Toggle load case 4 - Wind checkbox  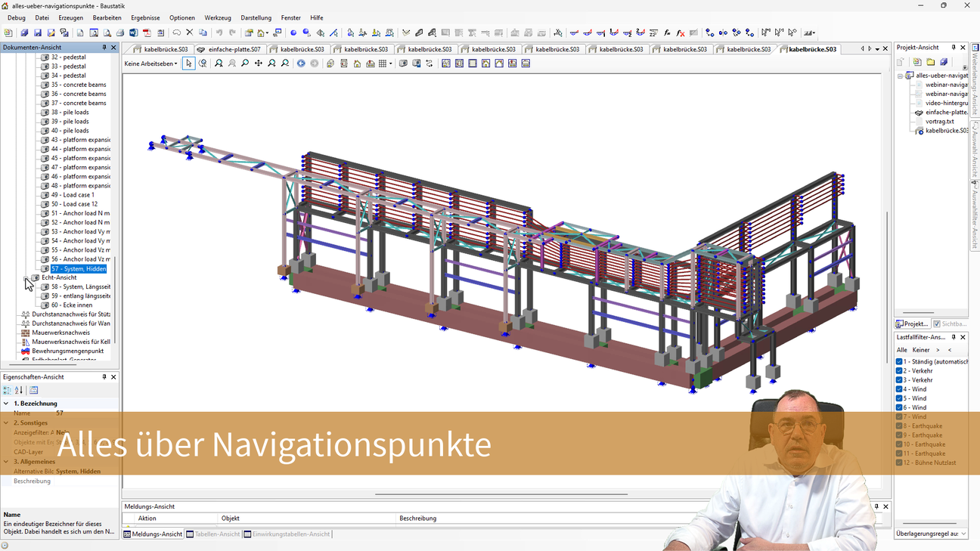click(x=899, y=389)
